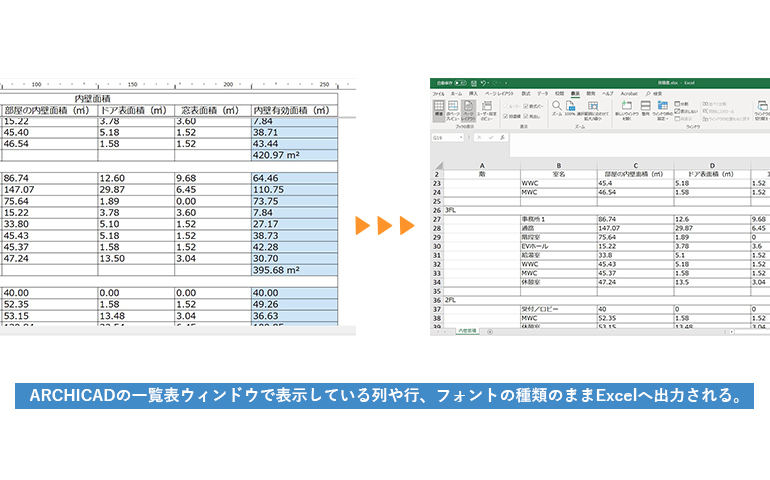Click the new sheet plus icon
The image size is (770, 480).
point(490,332)
